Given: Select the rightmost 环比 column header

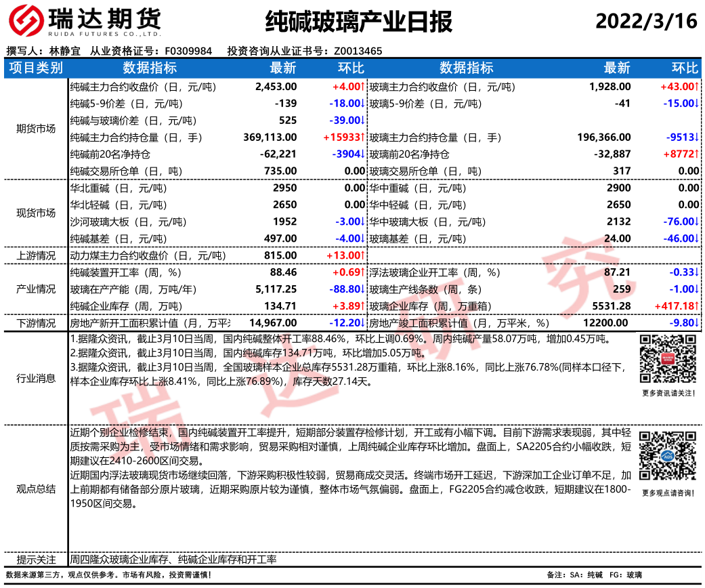Looking at the screenshot, I should tap(684, 68).
